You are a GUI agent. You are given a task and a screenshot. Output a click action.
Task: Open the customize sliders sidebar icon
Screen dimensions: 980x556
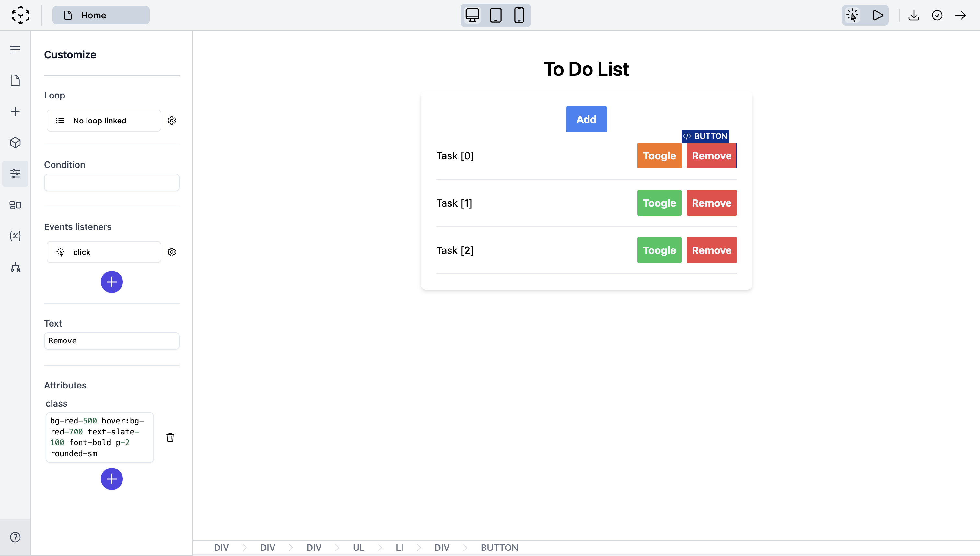click(x=15, y=174)
